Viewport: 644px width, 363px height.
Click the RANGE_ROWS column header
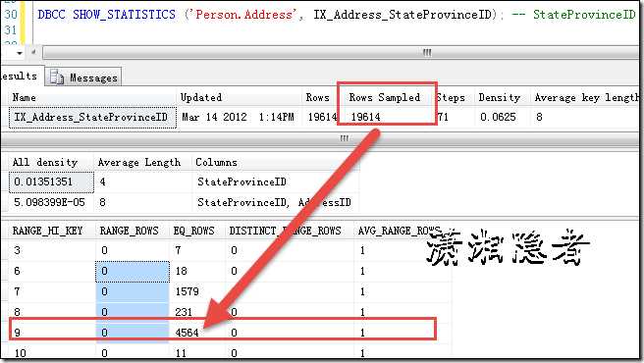[x=133, y=231]
